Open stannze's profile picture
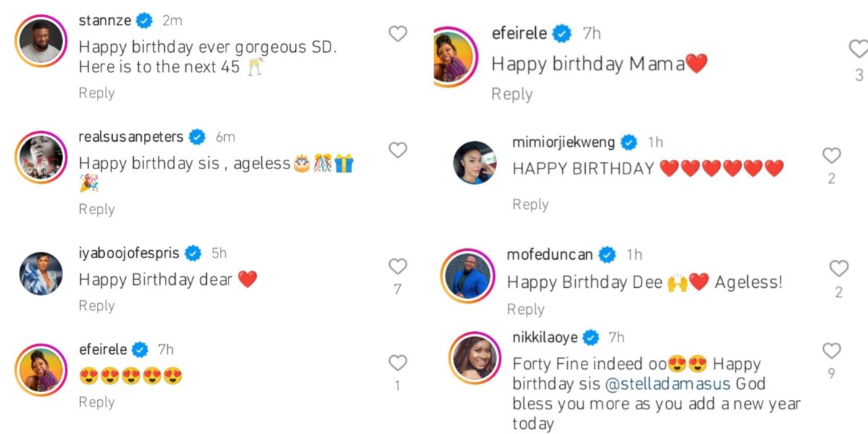 [41, 43]
